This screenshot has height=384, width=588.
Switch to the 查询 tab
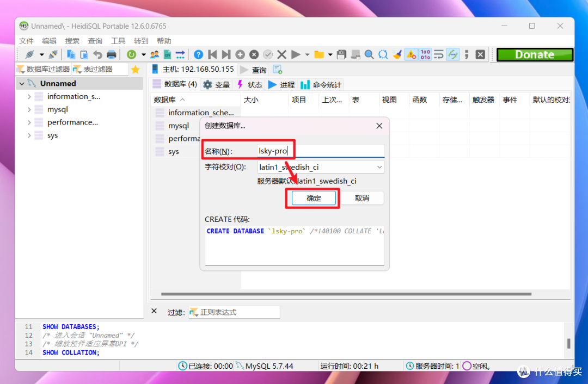254,70
